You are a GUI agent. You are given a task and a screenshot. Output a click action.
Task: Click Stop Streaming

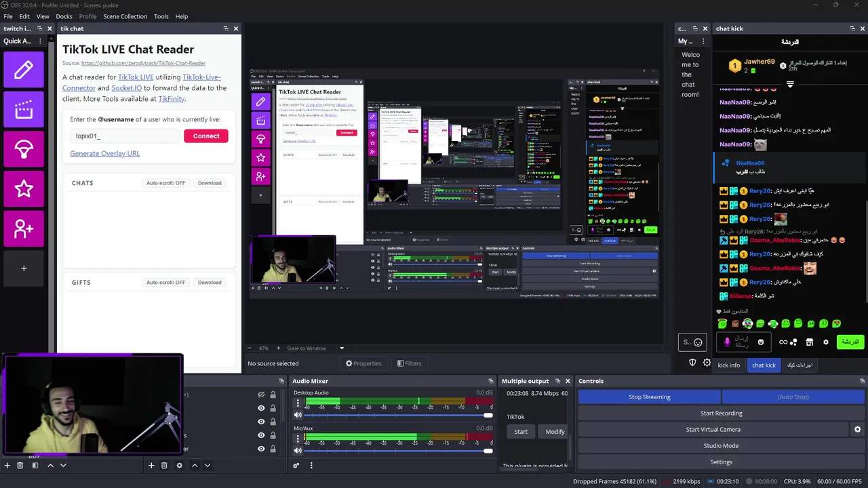(x=649, y=397)
